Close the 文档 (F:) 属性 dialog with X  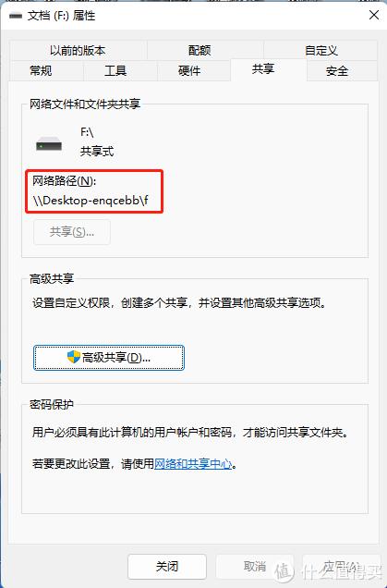pos(374,16)
